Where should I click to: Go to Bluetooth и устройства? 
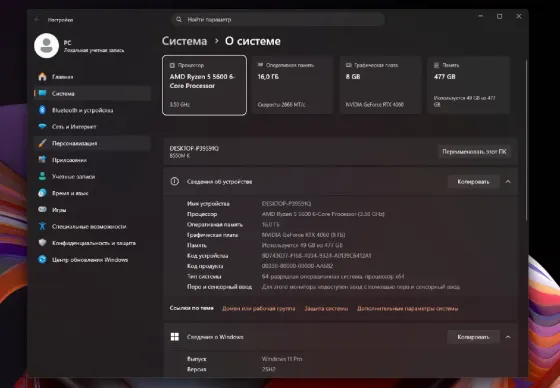pos(92,110)
